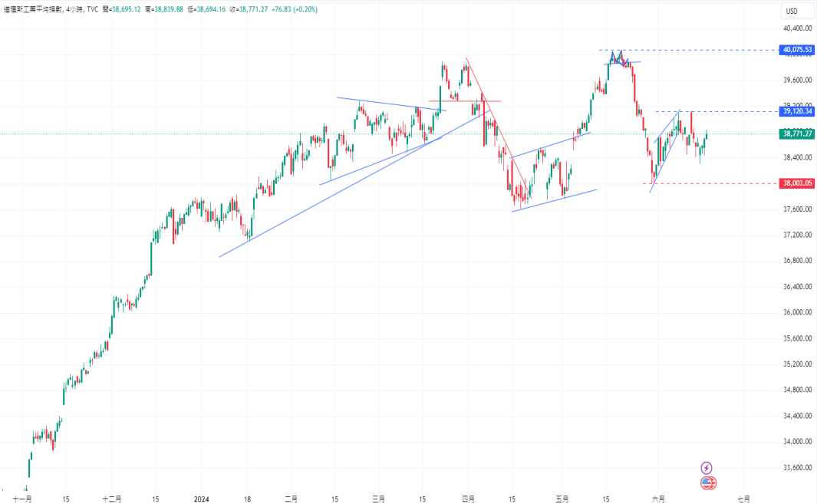Open the USD currency selector
This screenshot has height=504, width=817.
coord(797,11)
